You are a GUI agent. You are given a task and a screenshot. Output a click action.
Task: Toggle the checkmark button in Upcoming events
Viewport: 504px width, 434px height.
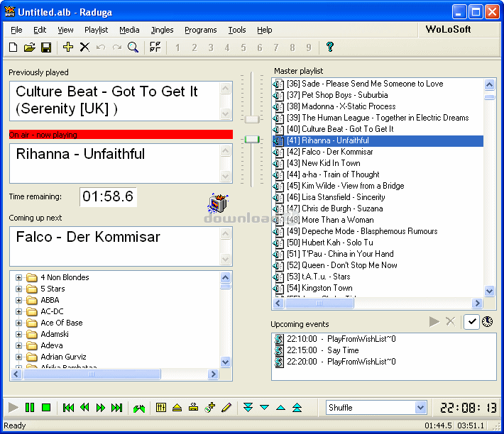[x=471, y=322]
